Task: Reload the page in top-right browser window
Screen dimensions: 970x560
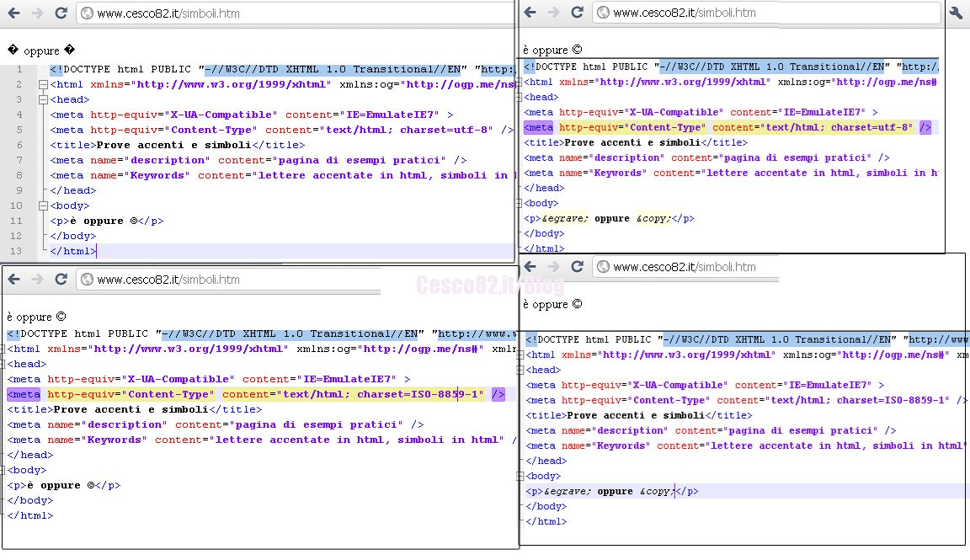Action: click(577, 13)
